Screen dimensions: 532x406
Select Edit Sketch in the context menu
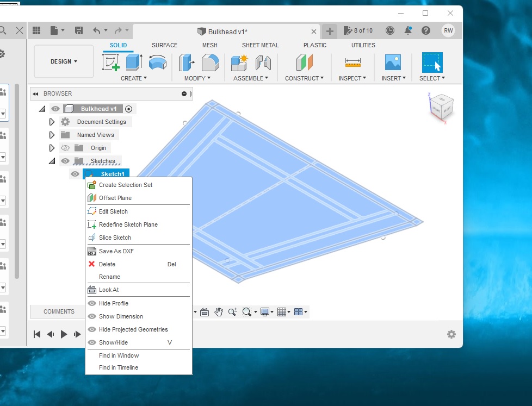(113, 211)
